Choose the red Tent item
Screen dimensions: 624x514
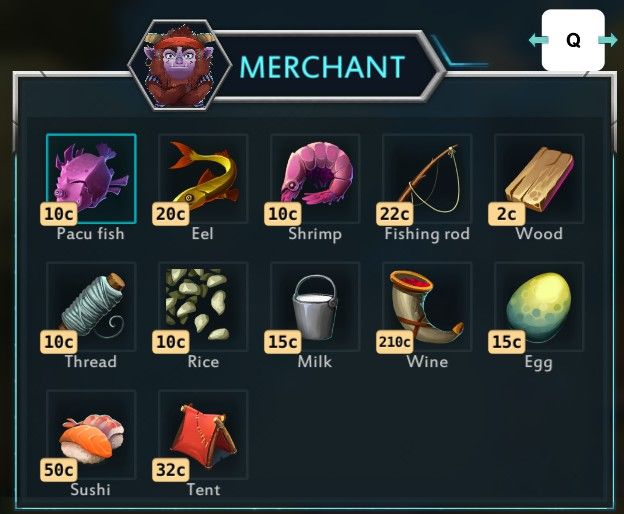pos(203,435)
